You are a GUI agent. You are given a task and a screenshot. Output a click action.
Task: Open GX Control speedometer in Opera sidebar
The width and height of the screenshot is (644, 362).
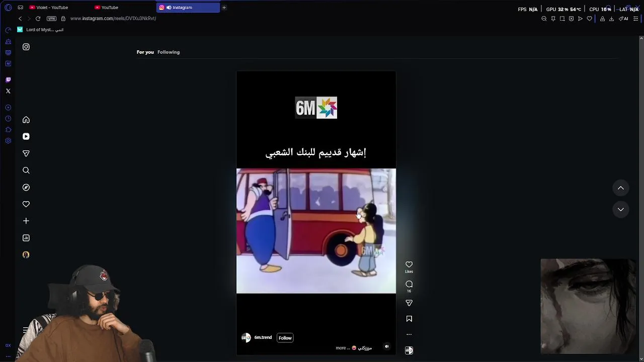8,30
